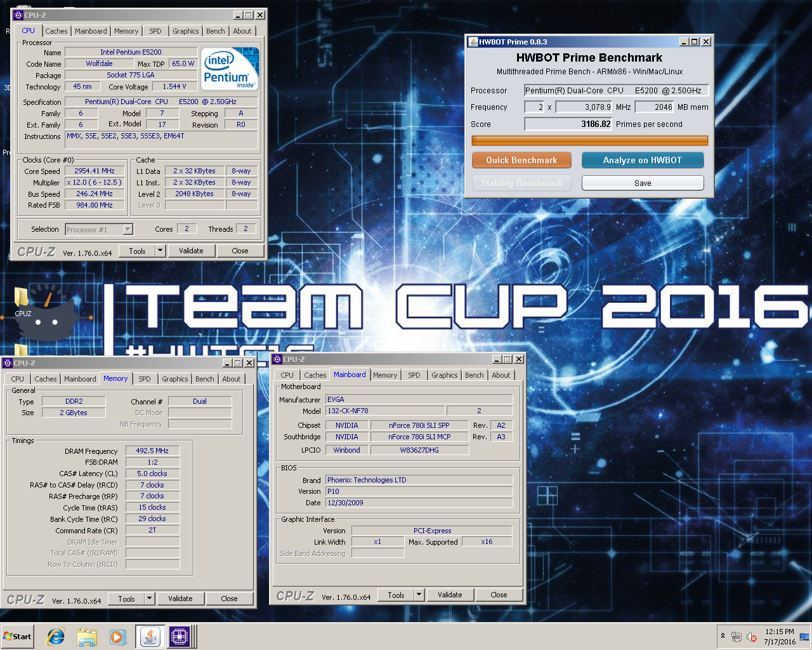
Task: Click CPU-Z title icon in Memory window
Action: (8, 363)
